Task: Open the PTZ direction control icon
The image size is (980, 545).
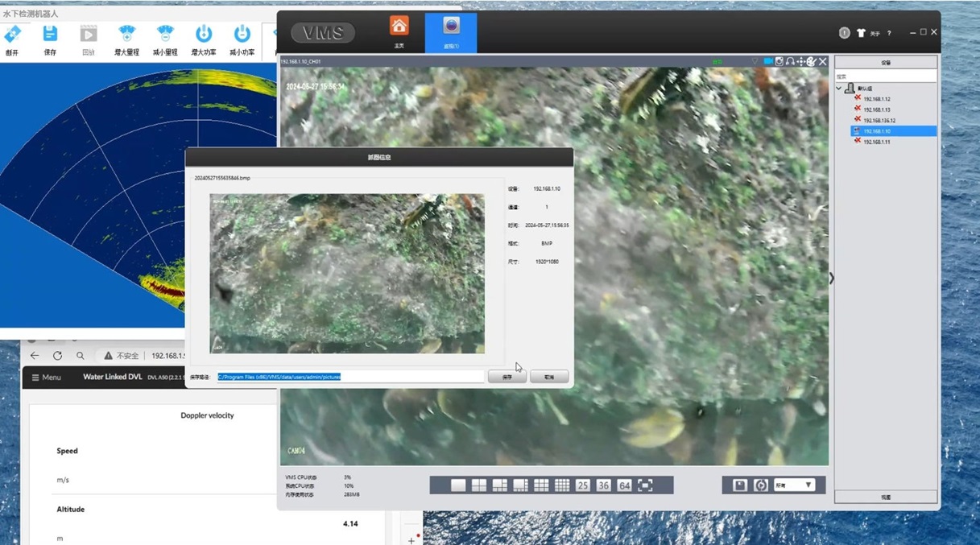Action: pos(801,61)
